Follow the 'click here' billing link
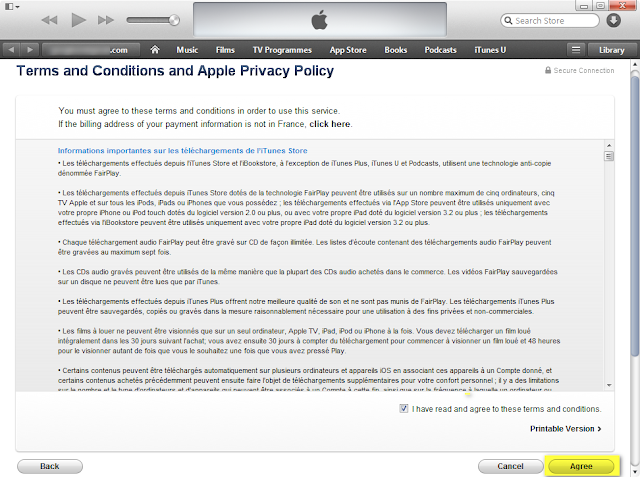Viewport: 640px width, 477px height. point(330,124)
